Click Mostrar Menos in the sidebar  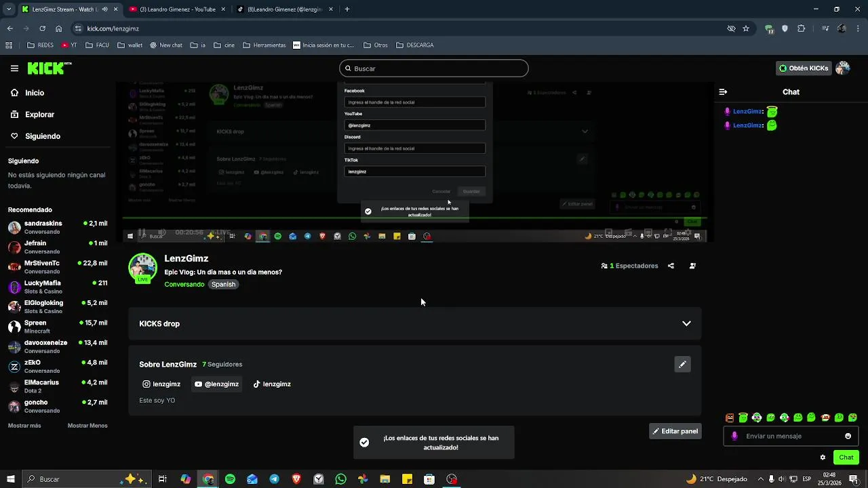[87, 426]
